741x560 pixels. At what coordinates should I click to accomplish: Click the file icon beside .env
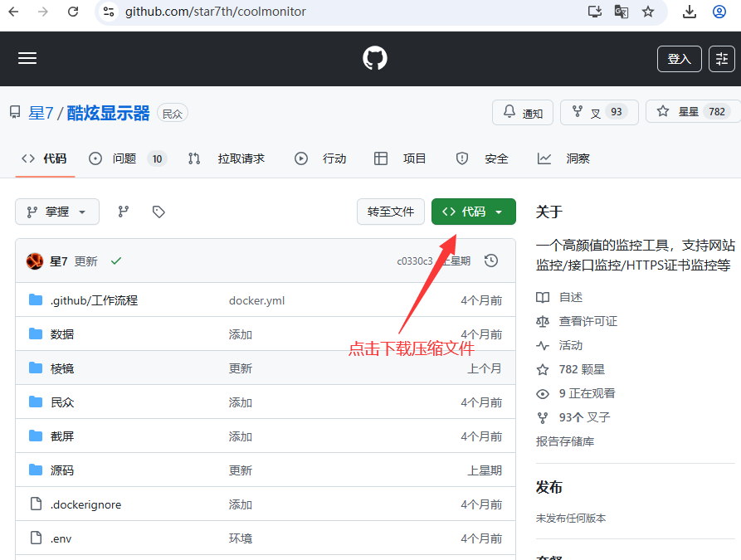coord(36,538)
